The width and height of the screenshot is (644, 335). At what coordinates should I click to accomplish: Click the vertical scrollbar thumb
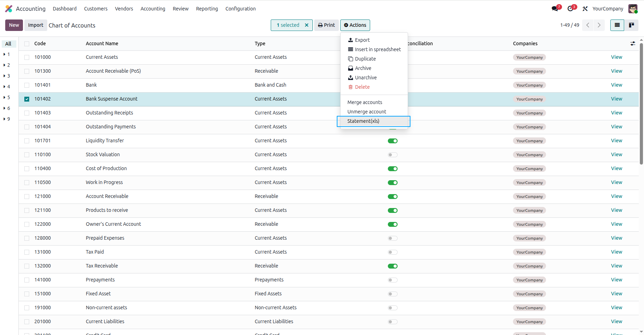pyautogui.click(x=641, y=104)
